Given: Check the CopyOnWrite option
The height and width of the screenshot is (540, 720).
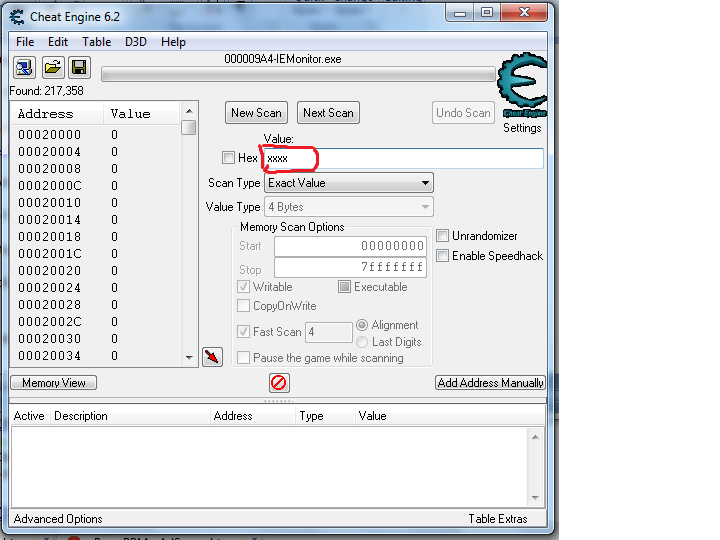Looking at the screenshot, I should point(243,306).
